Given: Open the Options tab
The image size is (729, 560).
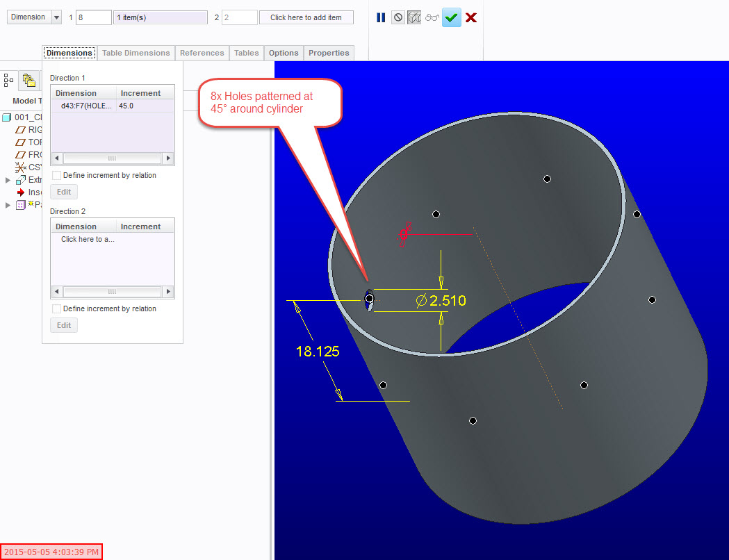Looking at the screenshot, I should point(284,53).
